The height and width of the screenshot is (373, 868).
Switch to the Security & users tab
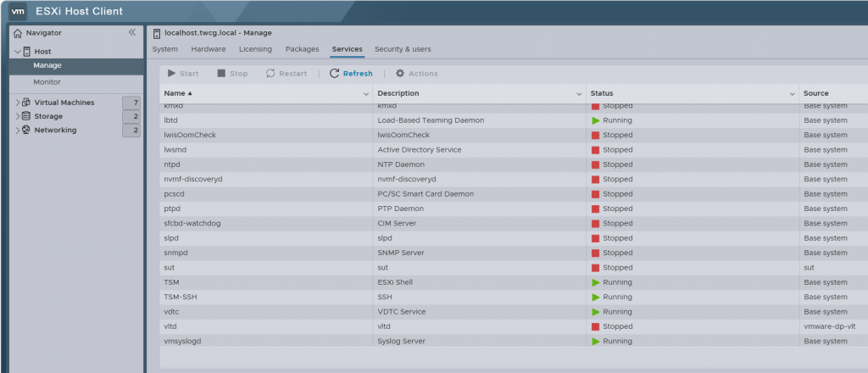(x=403, y=49)
